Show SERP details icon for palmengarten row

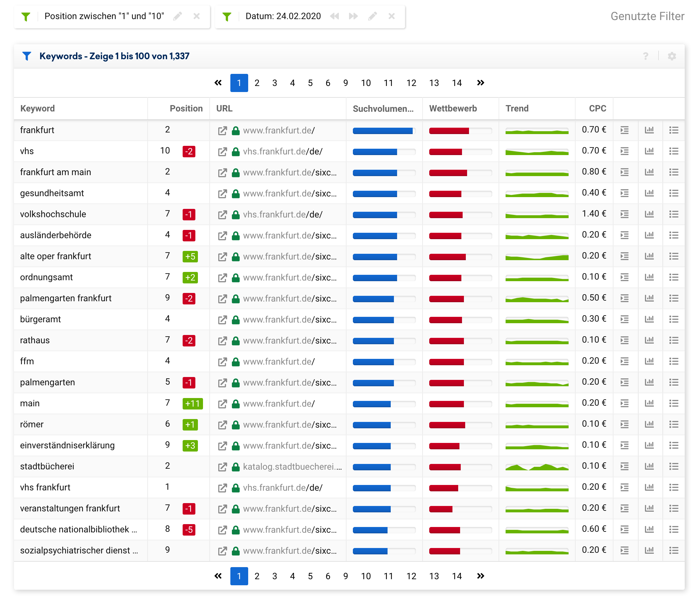pyautogui.click(x=625, y=382)
